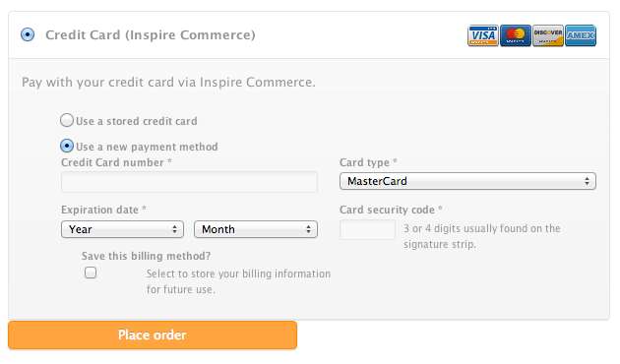Screen dimensions: 620x364
Task: Select the Credit Card (Inspire Commerce) radio button
Action: coord(28,34)
